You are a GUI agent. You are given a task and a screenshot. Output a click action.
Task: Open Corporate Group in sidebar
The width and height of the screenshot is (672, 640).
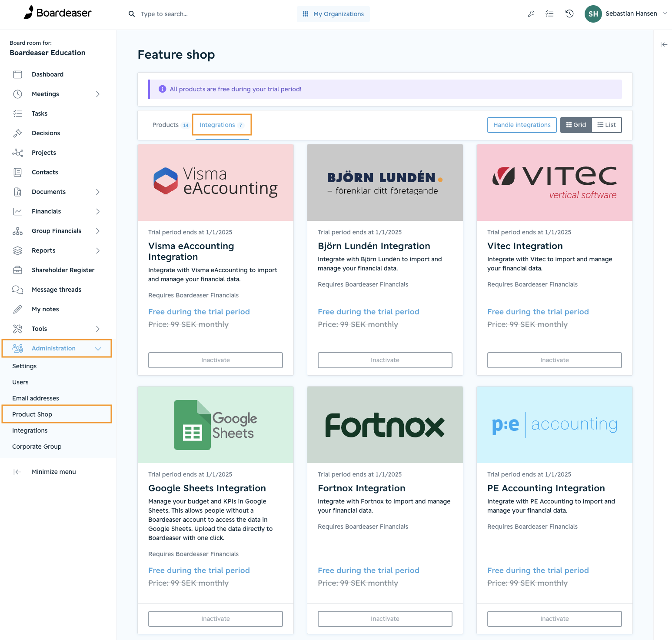[37, 447]
